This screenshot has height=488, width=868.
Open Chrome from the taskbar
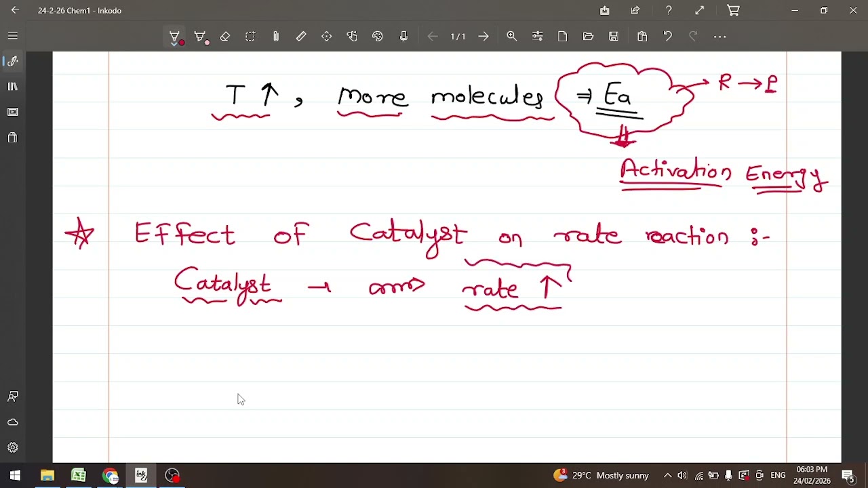pos(111,475)
